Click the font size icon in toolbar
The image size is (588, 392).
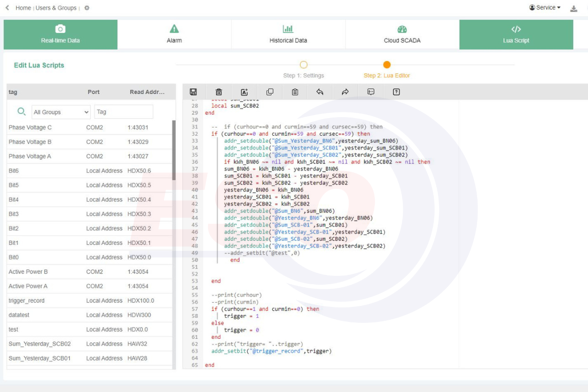(244, 92)
